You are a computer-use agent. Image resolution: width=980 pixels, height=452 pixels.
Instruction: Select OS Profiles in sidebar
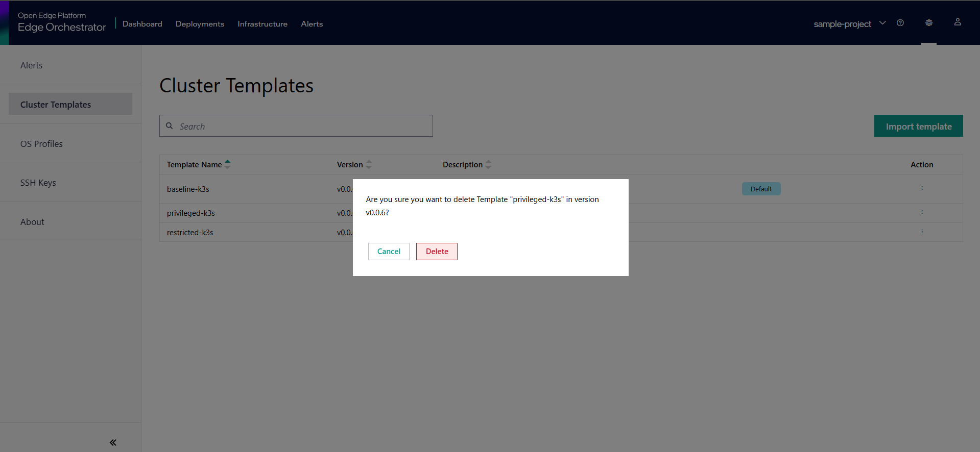[x=41, y=144]
